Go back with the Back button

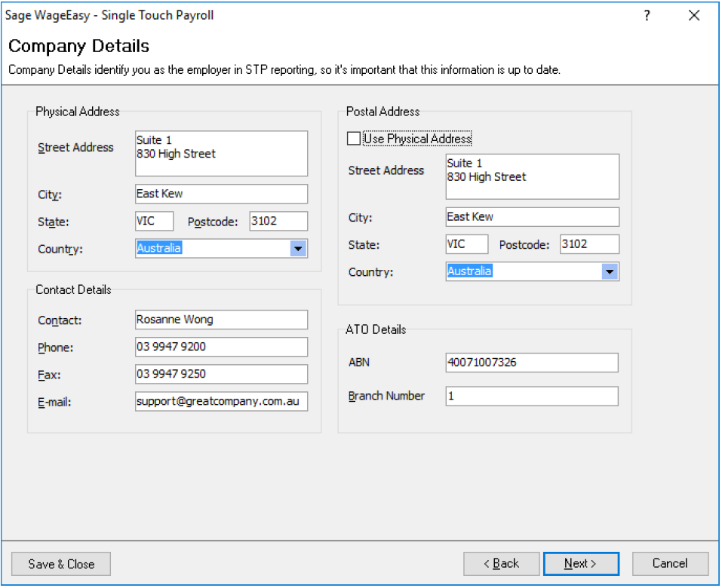(502, 564)
